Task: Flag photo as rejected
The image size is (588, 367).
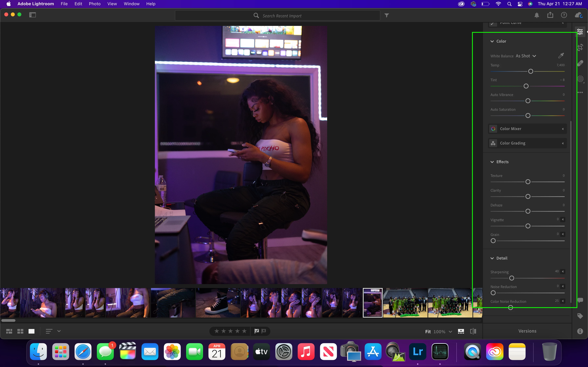Action: coord(264,331)
